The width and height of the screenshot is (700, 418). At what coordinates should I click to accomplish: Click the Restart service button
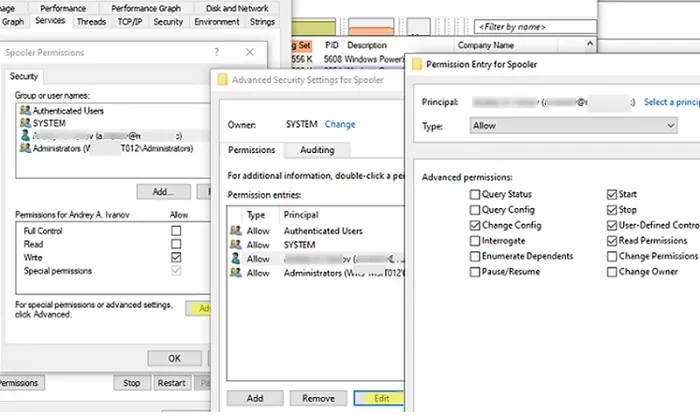173,382
